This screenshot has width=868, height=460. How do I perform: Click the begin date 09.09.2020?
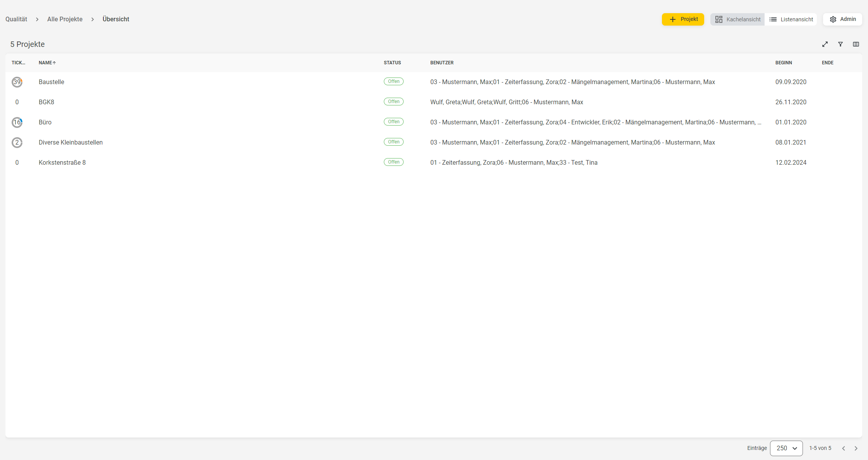click(x=791, y=82)
